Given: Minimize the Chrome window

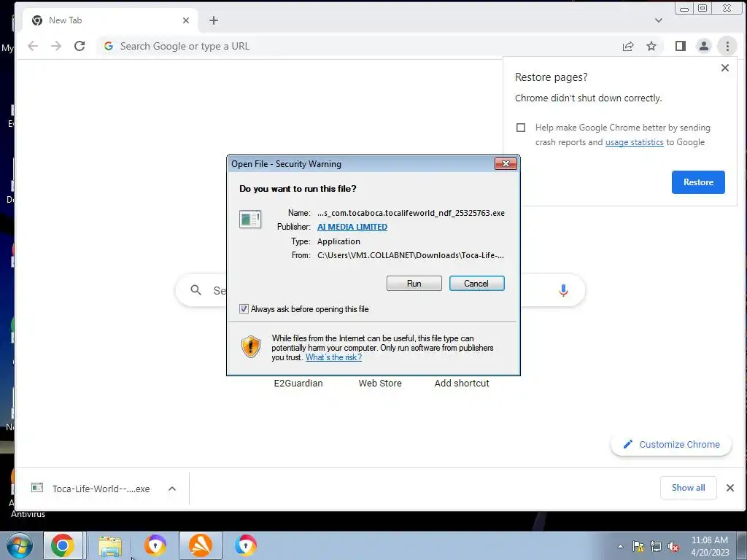Looking at the screenshot, I should tap(684, 8).
